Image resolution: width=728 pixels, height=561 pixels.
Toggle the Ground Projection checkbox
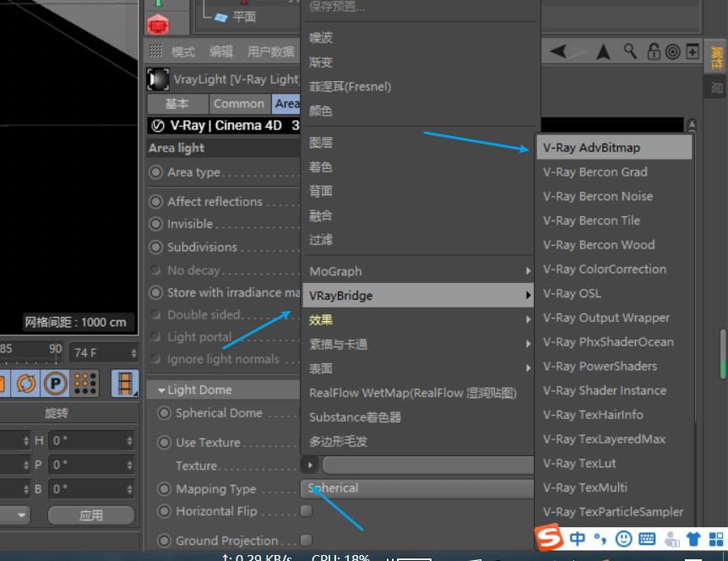[306, 540]
